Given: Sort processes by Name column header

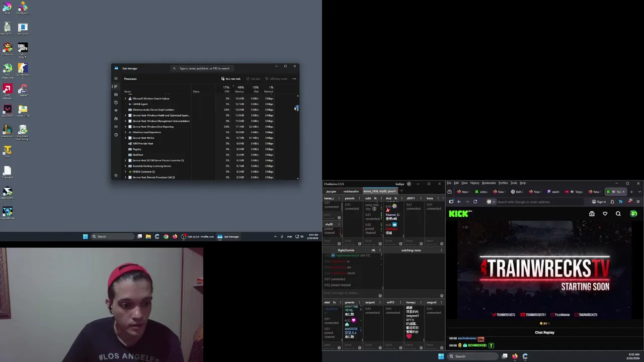Looking at the screenshot, I should point(128,92).
